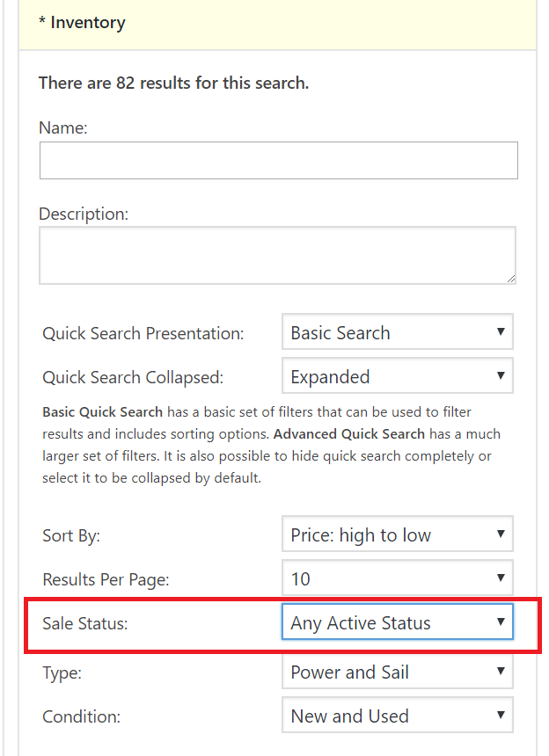This screenshot has height=756, width=549.
Task: Open the Quick Search Presentation dropdown
Action: click(398, 333)
